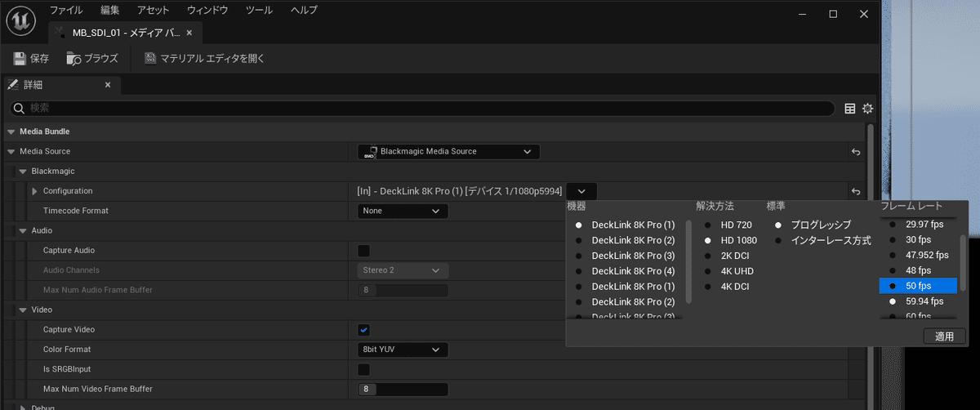Viewport: 980px width, 410px height.
Task: Click the 適用 apply button
Action: [944, 336]
